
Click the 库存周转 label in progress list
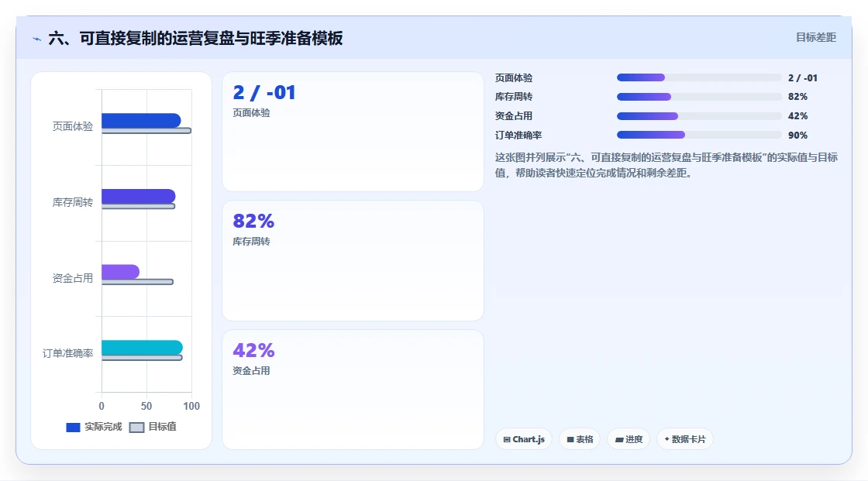[514, 97]
